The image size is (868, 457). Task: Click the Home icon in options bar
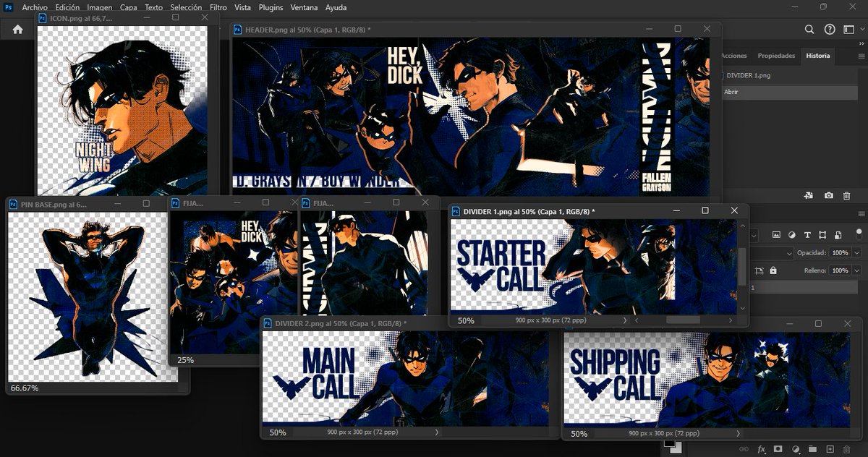tap(17, 30)
